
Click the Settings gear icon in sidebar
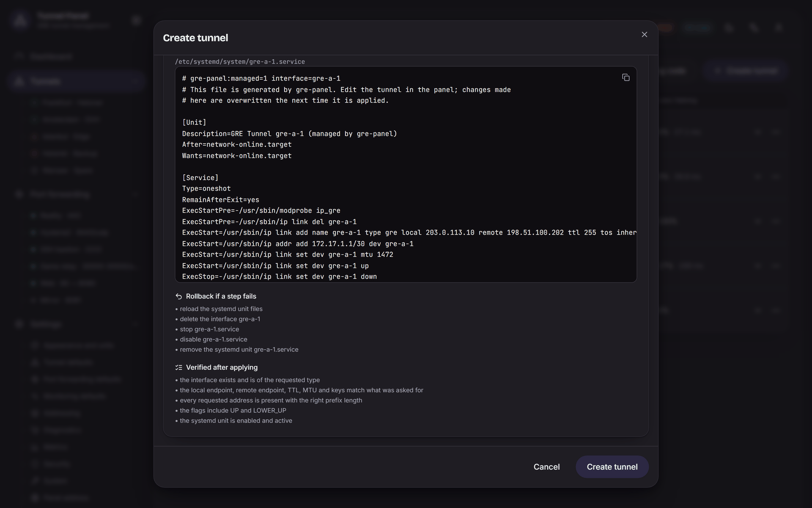19,324
